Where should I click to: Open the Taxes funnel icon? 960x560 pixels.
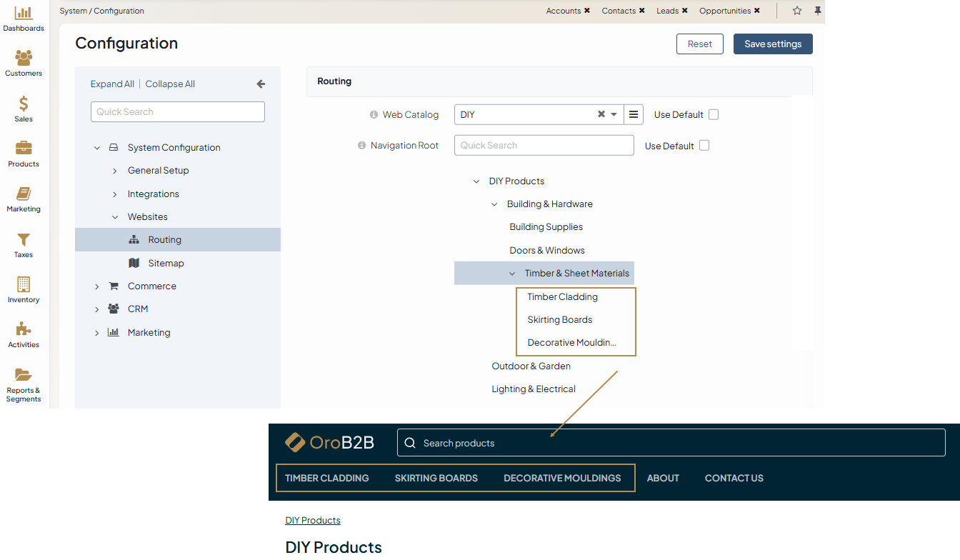pos(24,240)
